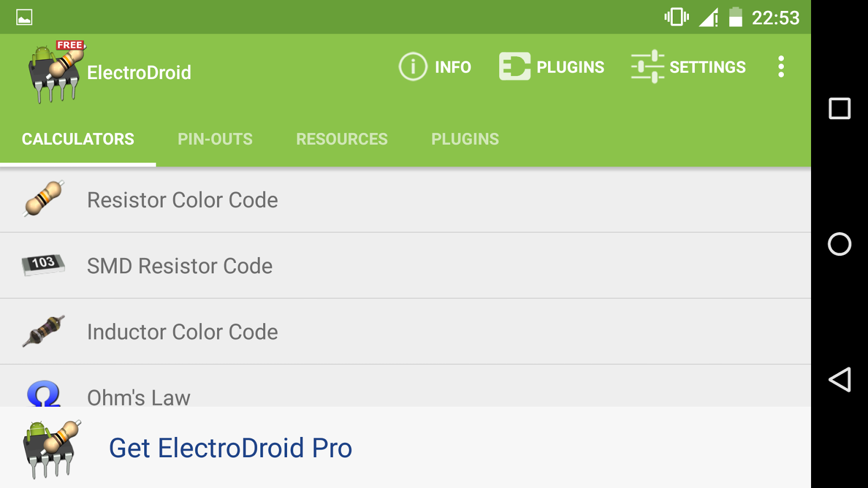Open SMD Resistor Code calculator
Viewport: 868px width, 488px height.
point(180,266)
